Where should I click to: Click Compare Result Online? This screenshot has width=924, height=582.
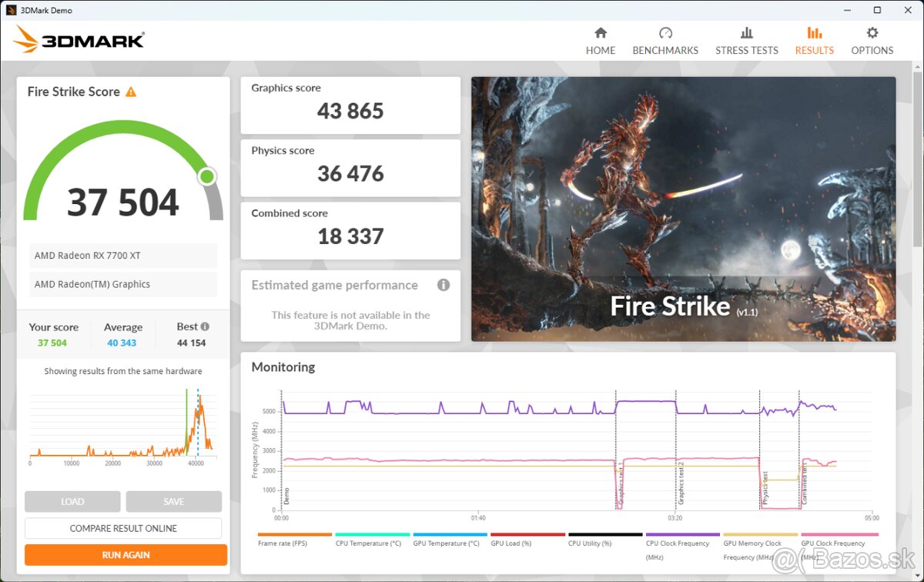click(x=123, y=528)
